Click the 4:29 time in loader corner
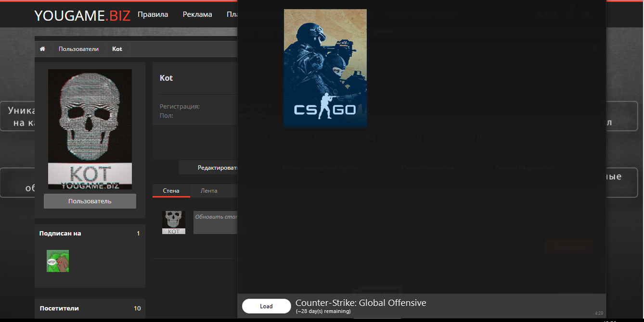This screenshot has height=322, width=644. click(599, 313)
